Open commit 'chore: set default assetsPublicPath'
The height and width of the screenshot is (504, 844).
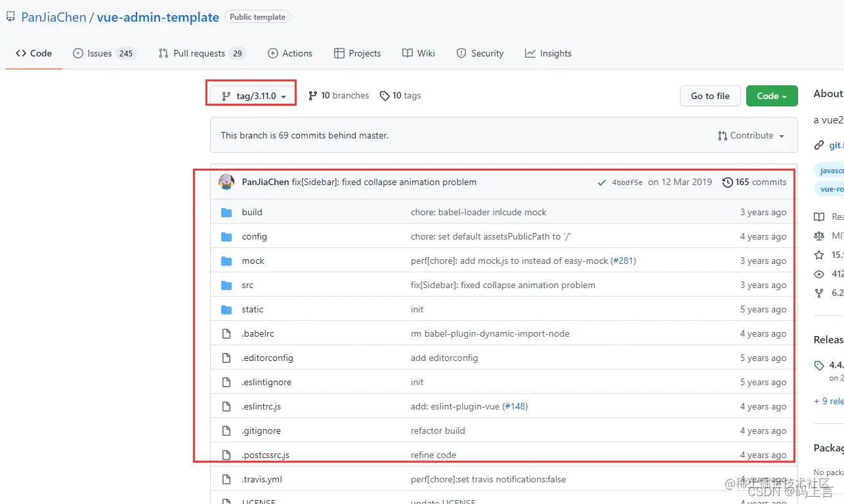(x=491, y=236)
